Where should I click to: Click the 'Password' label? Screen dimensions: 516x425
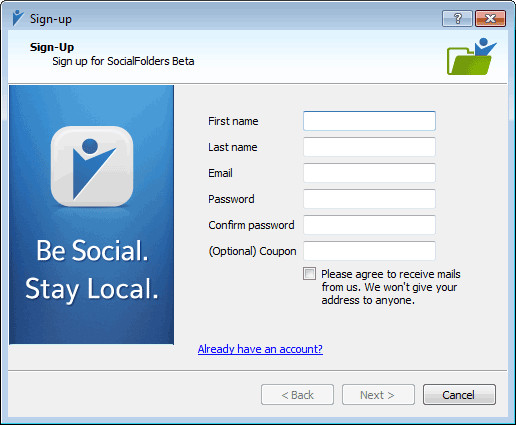[x=231, y=199]
